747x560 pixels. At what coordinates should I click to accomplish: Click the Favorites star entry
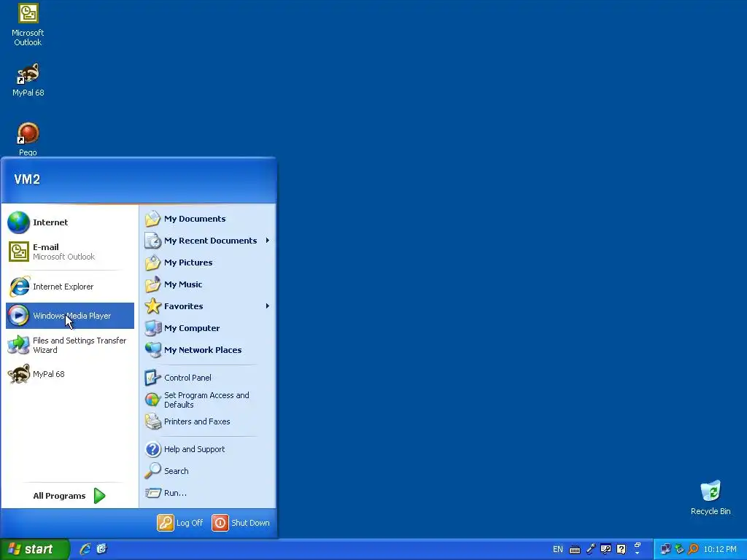208,306
